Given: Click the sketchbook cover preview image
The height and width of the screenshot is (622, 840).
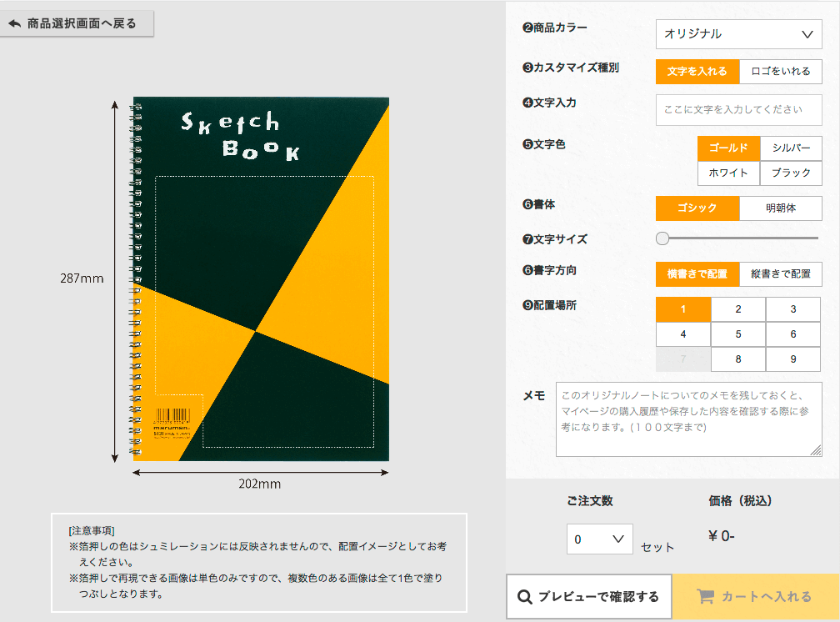Looking at the screenshot, I should (x=260, y=279).
